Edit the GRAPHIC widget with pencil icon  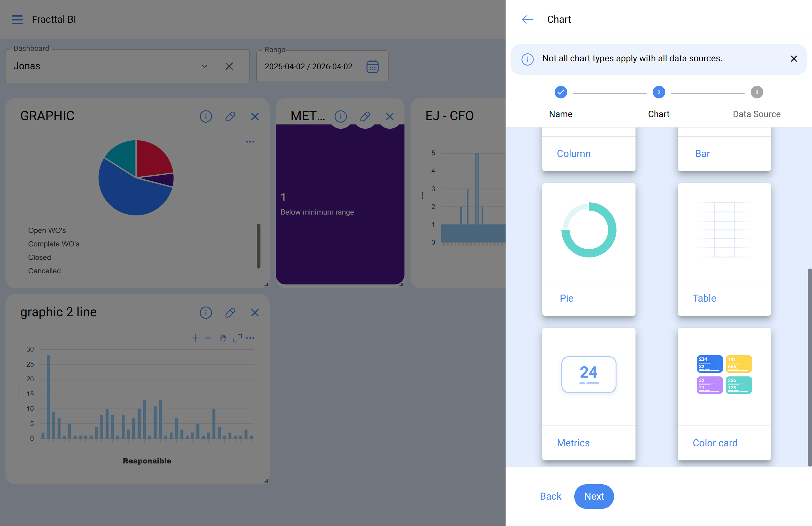click(x=230, y=116)
